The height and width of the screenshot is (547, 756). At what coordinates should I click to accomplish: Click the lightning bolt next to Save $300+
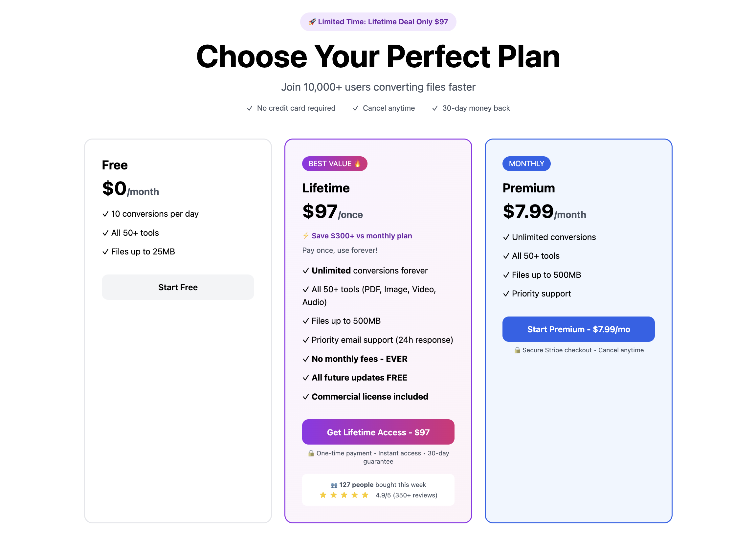(306, 236)
